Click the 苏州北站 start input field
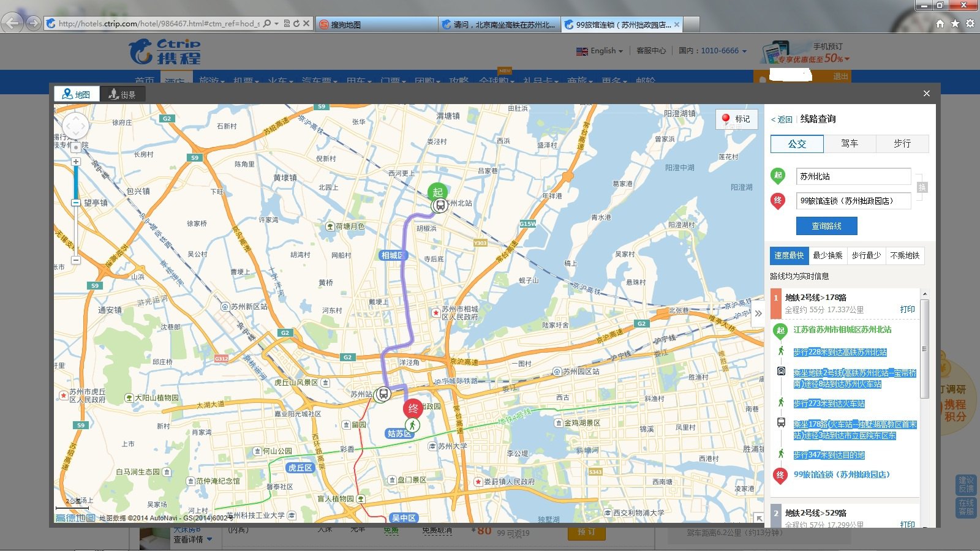Viewport: 980px width, 551px height. pyautogui.click(x=853, y=176)
